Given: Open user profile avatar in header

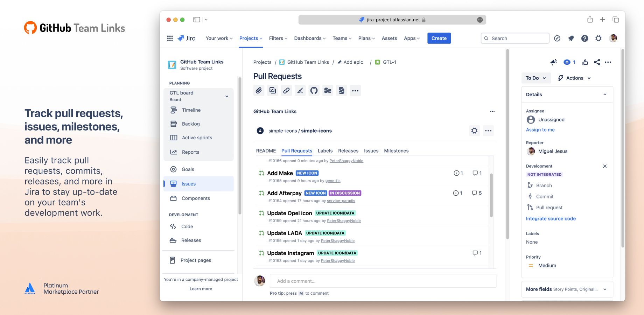Looking at the screenshot, I should tap(613, 38).
